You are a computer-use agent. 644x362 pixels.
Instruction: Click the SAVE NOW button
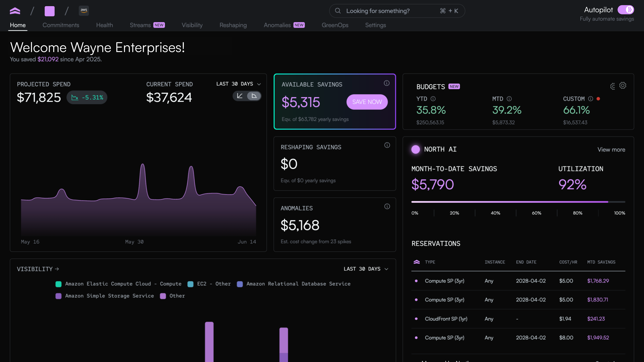pyautogui.click(x=367, y=102)
